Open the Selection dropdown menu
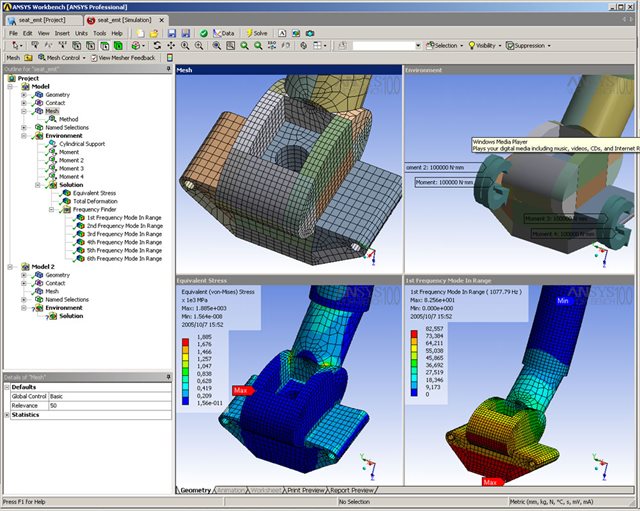This screenshot has height=511, width=640. tap(445, 46)
